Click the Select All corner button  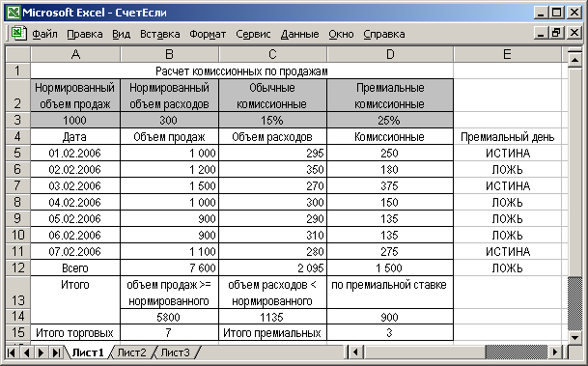click(x=17, y=54)
